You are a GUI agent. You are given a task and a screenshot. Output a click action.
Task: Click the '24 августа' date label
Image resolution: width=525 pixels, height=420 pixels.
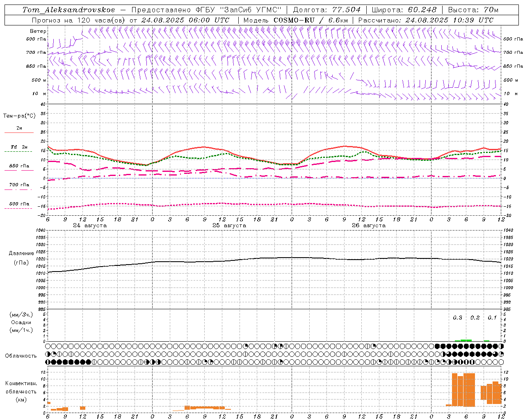point(90,226)
